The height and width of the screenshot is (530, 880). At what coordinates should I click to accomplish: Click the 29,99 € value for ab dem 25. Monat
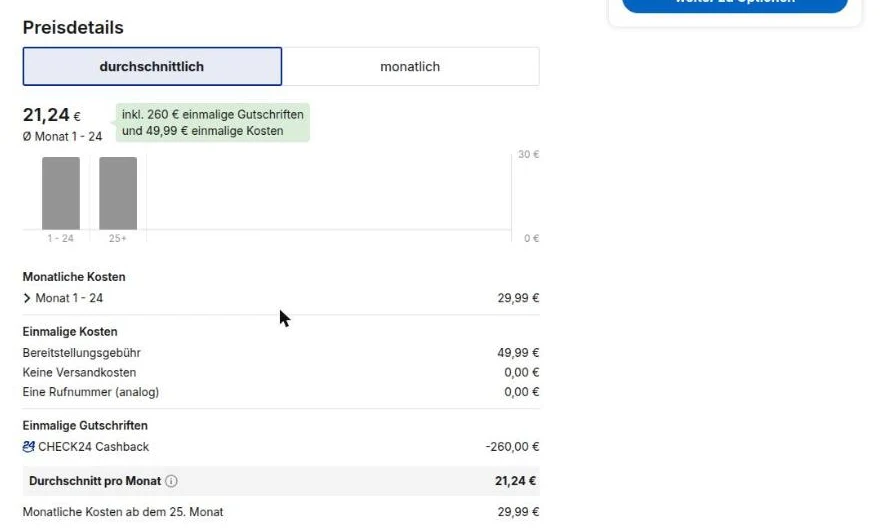pos(518,512)
